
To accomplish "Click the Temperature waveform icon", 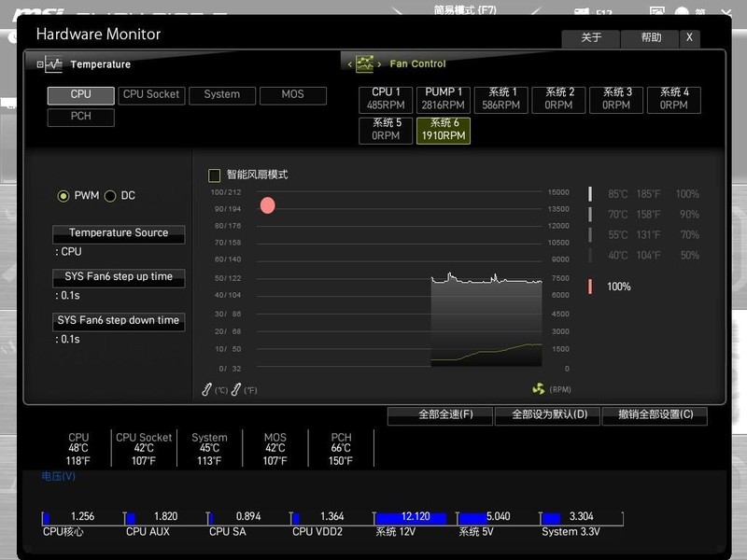I will (x=49, y=64).
